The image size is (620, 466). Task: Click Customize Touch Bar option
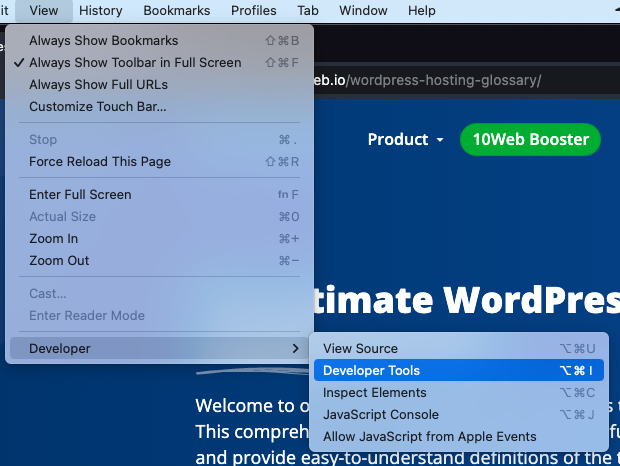[x=97, y=107]
